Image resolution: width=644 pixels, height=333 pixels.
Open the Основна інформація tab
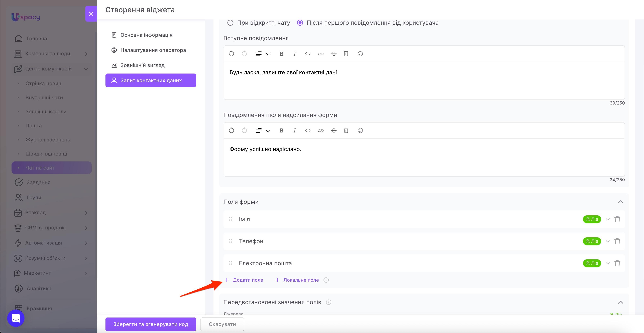(151, 35)
